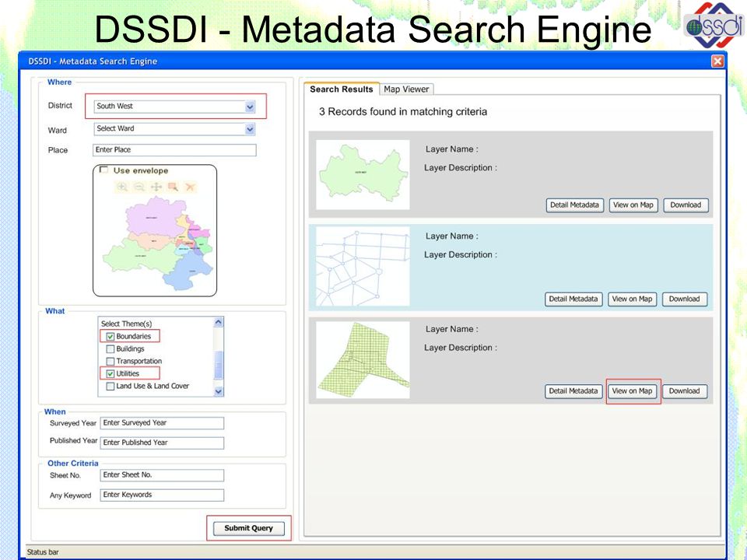Click the 'Select Theme(s)' list header
The image size is (747, 560).
click(x=126, y=324)
